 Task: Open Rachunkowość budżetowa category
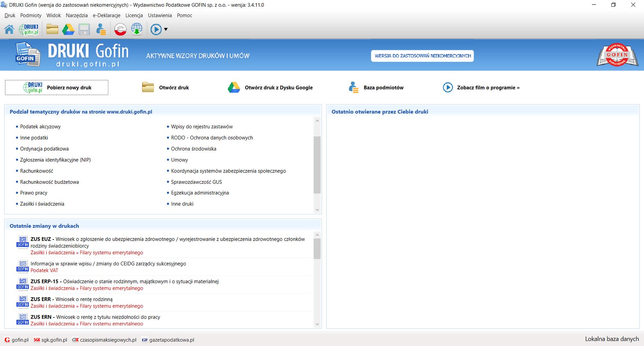click(49, 182)
